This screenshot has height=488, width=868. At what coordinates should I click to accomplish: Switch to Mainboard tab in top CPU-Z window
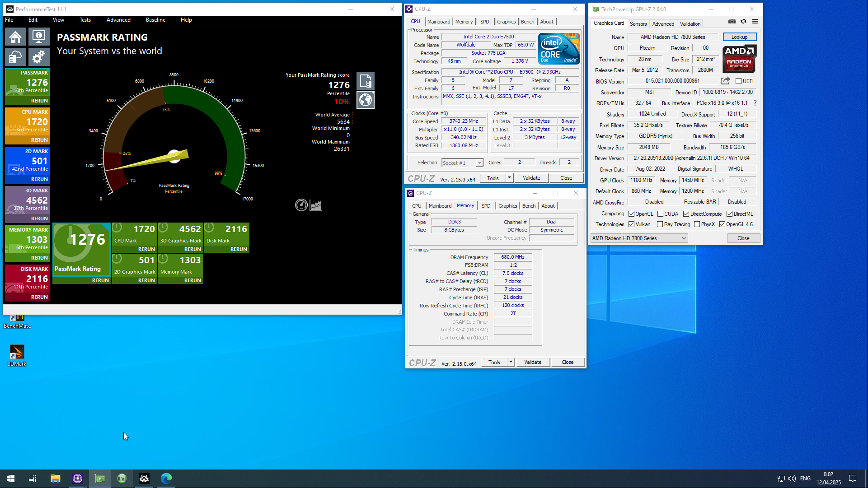pyautogui.click(x=439, y=22)
